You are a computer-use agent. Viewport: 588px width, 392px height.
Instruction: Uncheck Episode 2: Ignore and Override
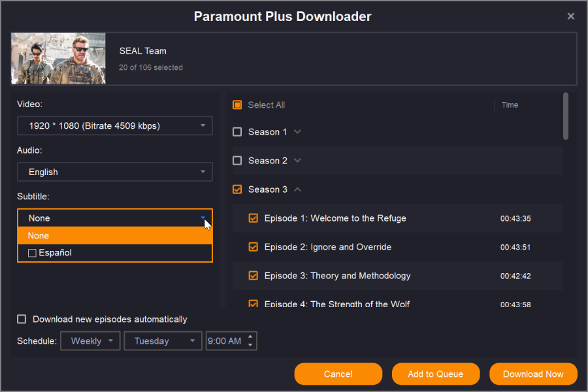pos(253,247)
